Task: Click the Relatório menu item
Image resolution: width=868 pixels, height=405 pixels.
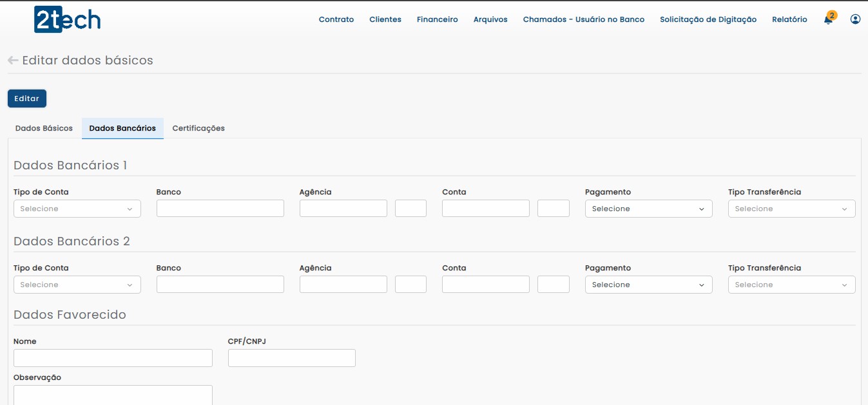Action: 789,19
